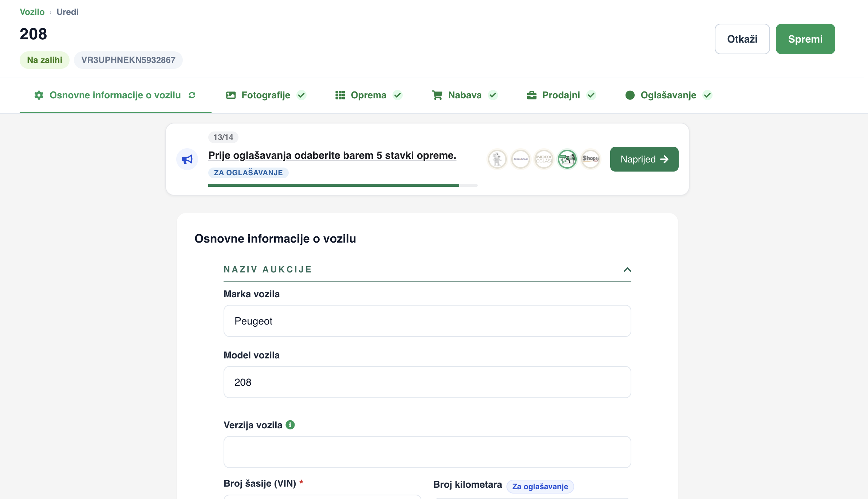Click the VIN badge VR3UPHNEKN5932867

[x=128, y=60]
